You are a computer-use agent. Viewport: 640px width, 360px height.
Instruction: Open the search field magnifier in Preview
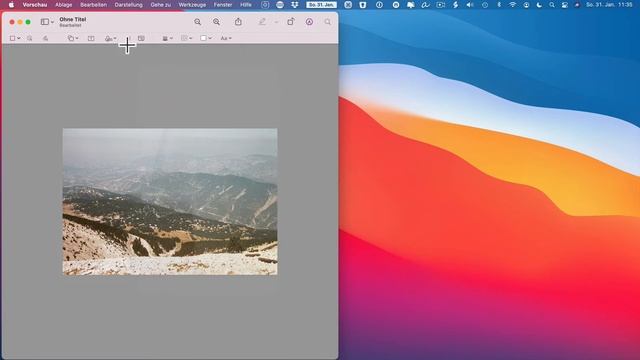328,22
